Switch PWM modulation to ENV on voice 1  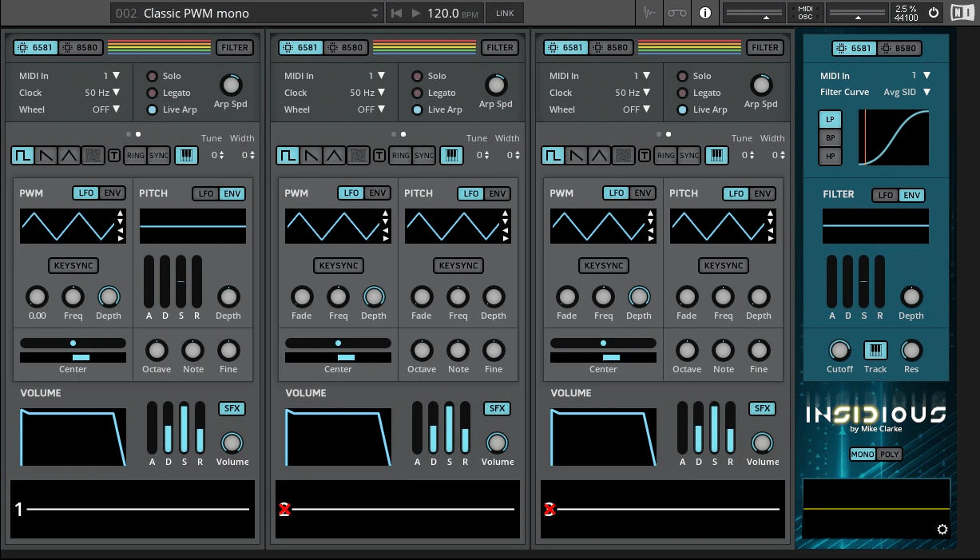(113, 193)
